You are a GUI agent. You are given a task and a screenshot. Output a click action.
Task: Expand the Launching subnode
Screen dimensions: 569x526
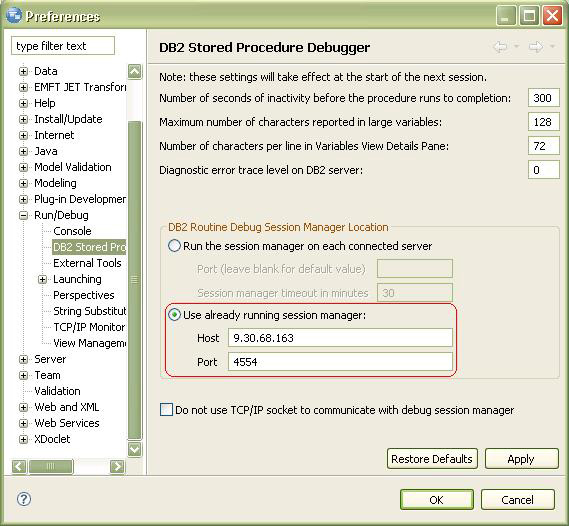[42, 279]
